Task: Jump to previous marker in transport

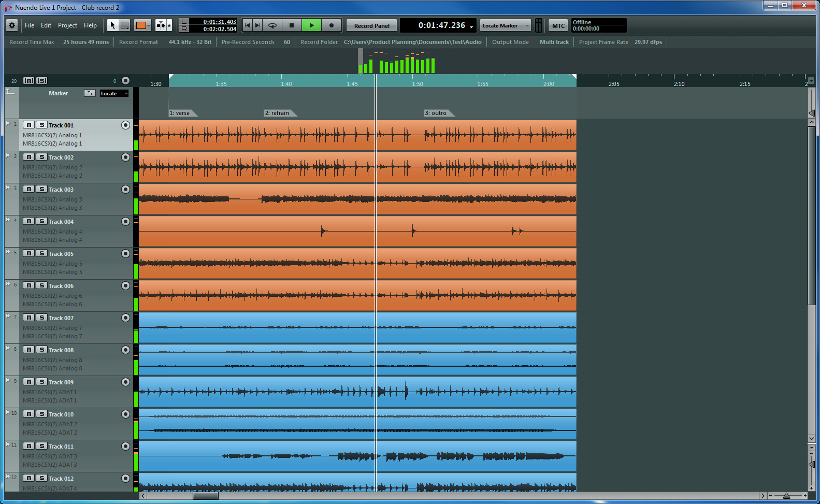Action: pos(248,25)
